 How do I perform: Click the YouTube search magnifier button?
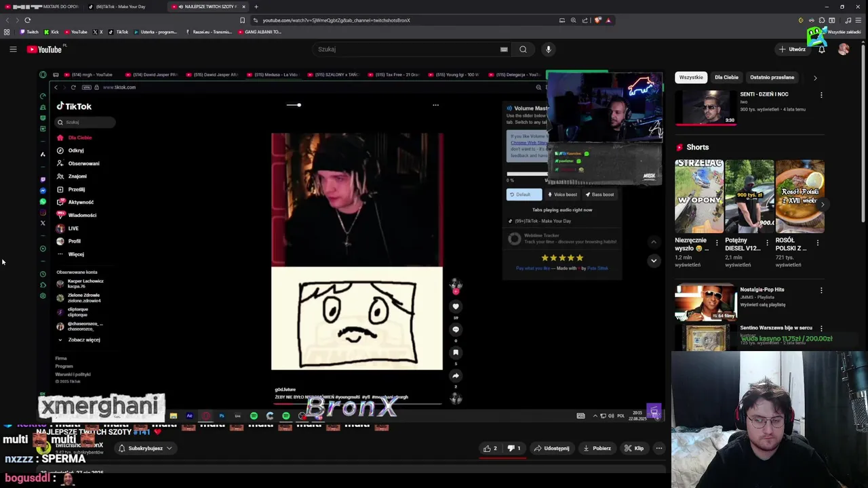click(x=523, y=49)
